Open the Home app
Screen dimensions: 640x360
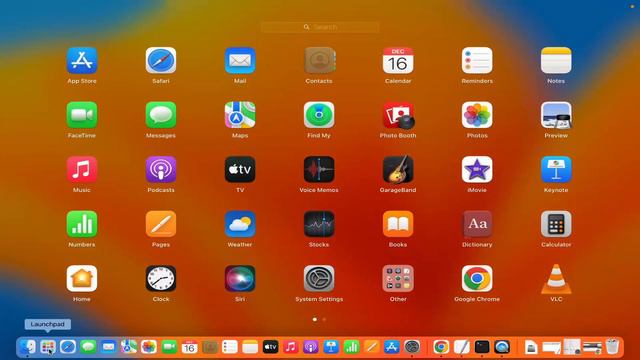tap(82, 279)
